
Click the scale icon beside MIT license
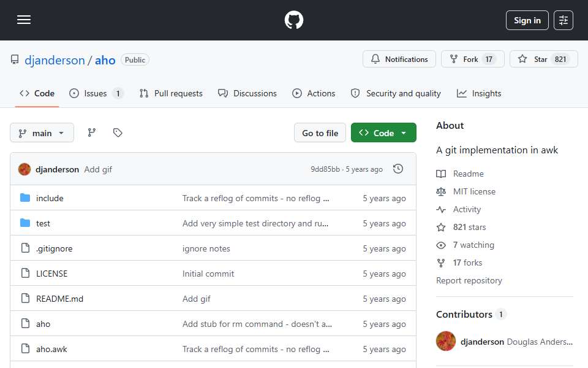click(441, 191)
